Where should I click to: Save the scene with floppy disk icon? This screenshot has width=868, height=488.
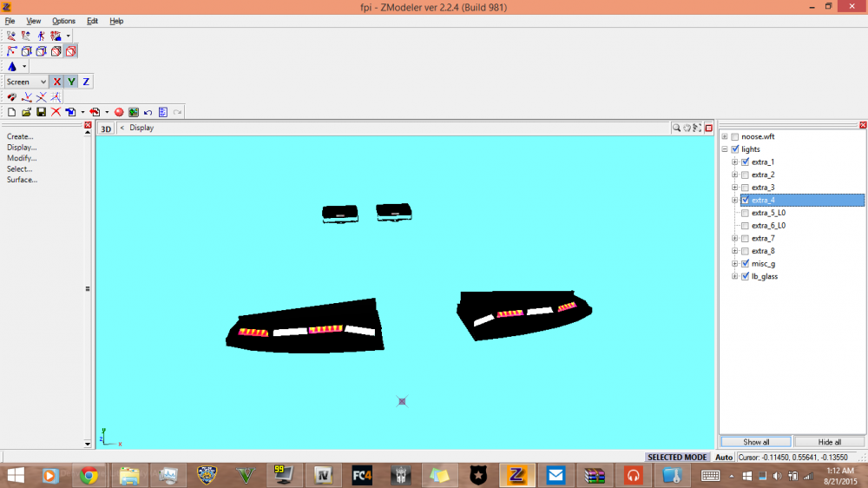click(41, 112)
